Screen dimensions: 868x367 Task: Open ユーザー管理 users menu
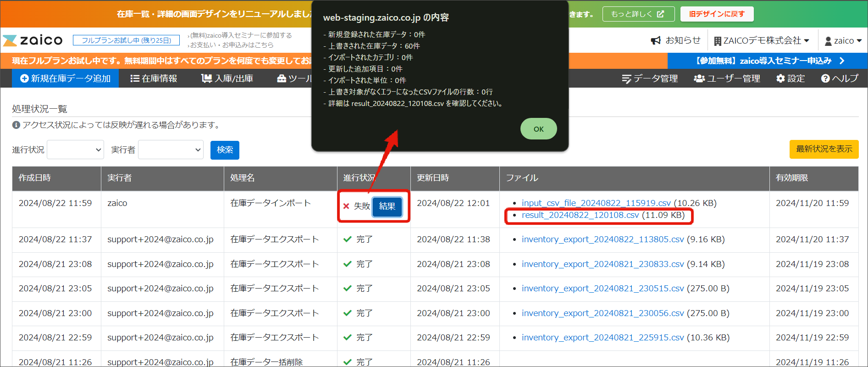(727, 78)
